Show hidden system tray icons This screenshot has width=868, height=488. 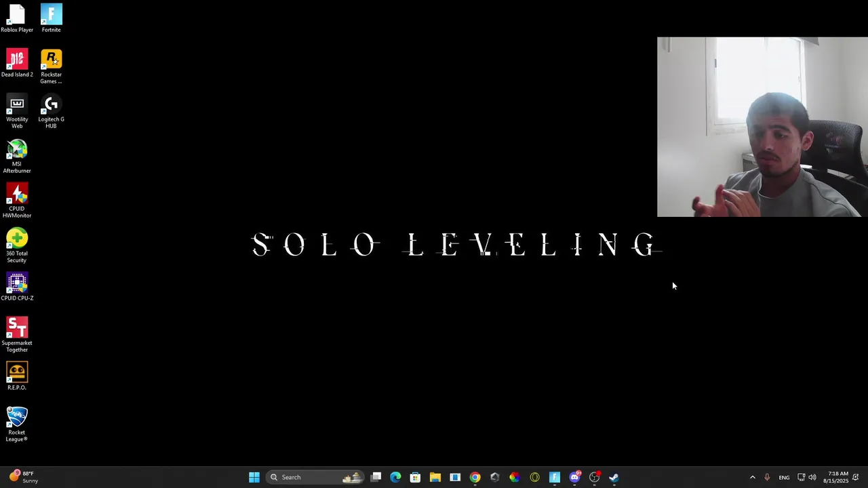(752, 477)
